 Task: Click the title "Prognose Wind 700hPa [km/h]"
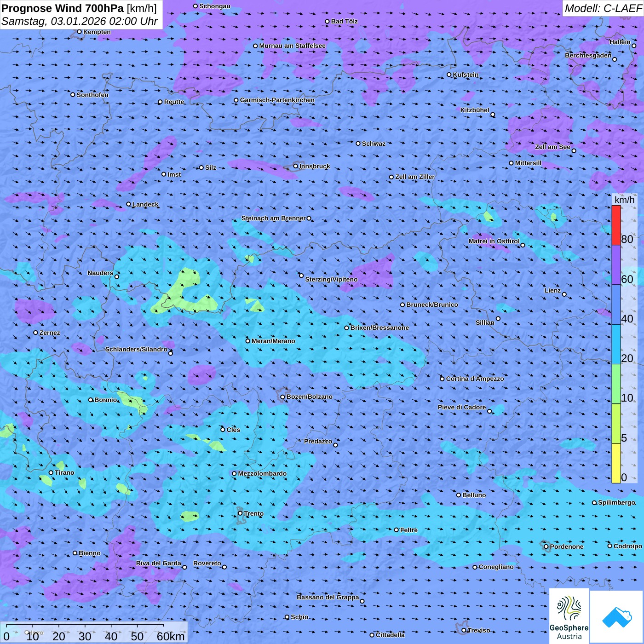79,8
